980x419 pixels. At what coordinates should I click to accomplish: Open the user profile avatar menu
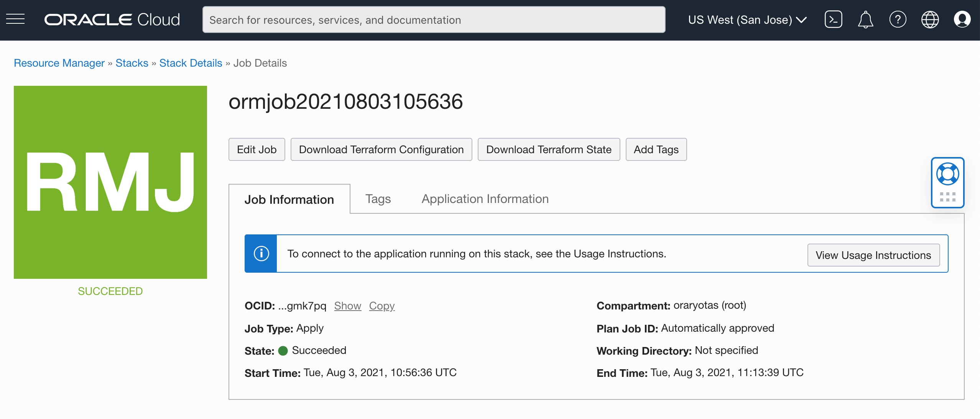pyautogui.click(x=962, y=19)
